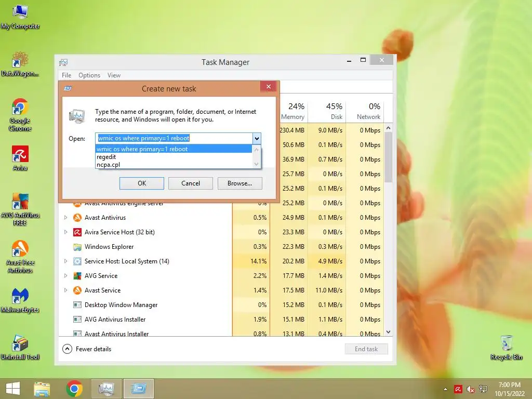Click the Create new task title icon
The image size is (532, 399).
tap(68, 88)
